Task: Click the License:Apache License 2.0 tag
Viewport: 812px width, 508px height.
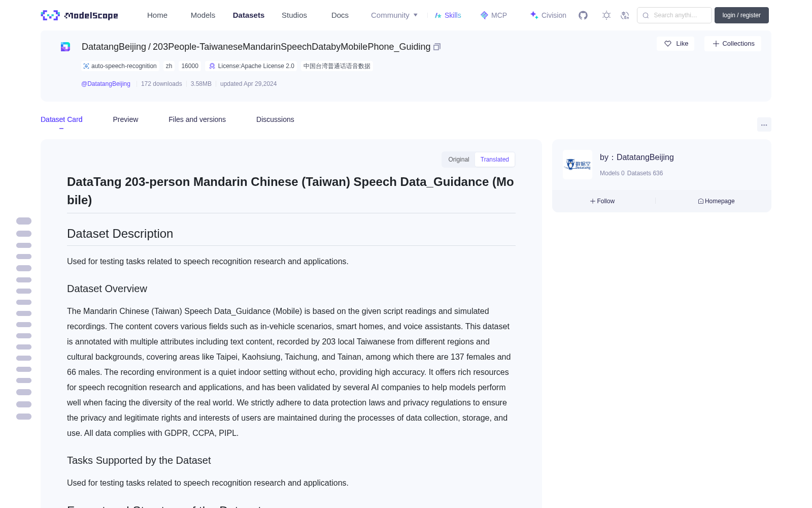Action: coord(252,66)
